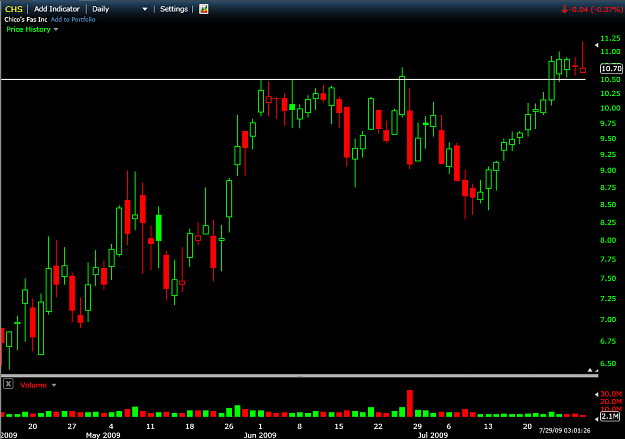Click the 27 date axis label

click(72, 426)
